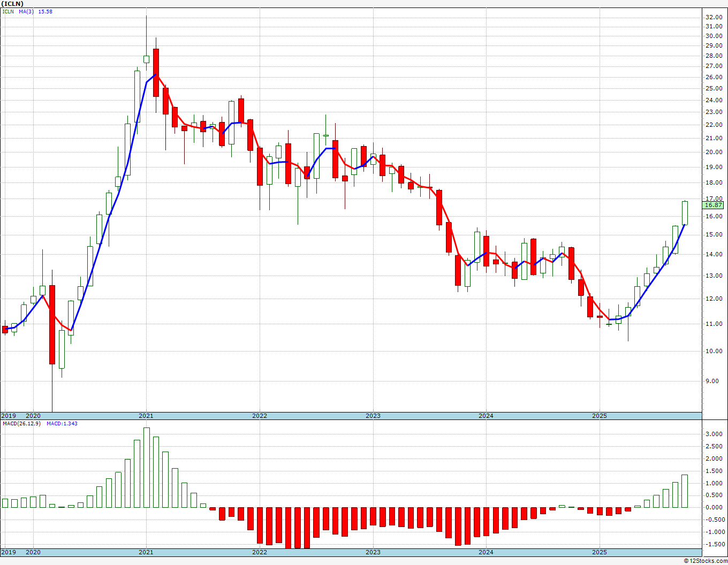Click the latest green candlestick next to 16.87
Image resolution: width=728 pixels, height=565 pixels.
tap(685, 213)
